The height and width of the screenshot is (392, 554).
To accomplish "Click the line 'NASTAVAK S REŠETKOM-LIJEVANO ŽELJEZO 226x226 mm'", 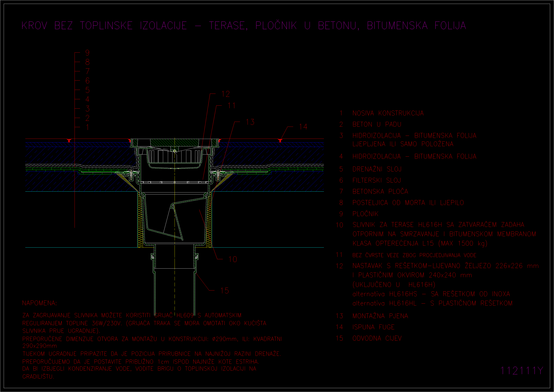I will 445,266.
